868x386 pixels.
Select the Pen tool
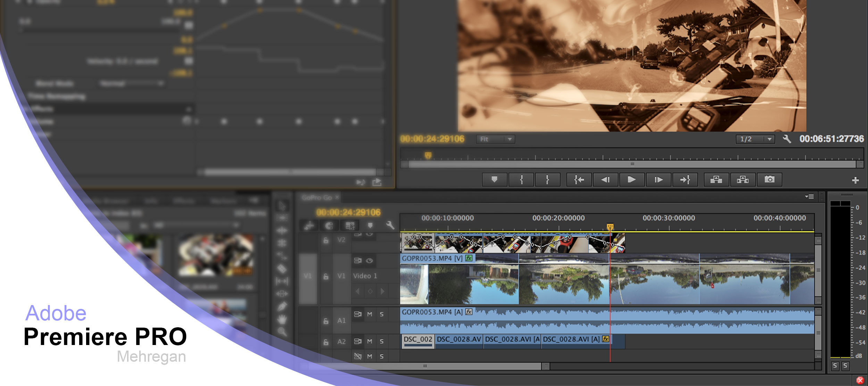[282, 306]
